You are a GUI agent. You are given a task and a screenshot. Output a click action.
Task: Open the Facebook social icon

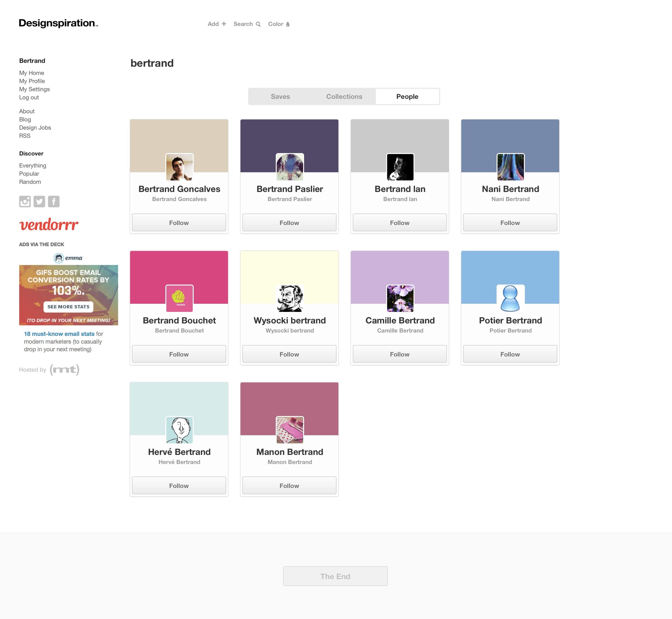click(x=53, y=201)
